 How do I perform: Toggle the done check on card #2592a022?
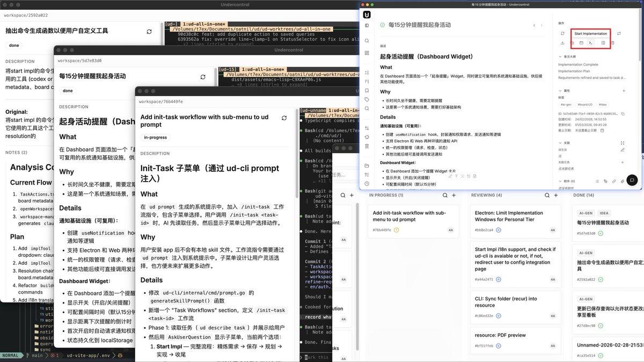601,279
